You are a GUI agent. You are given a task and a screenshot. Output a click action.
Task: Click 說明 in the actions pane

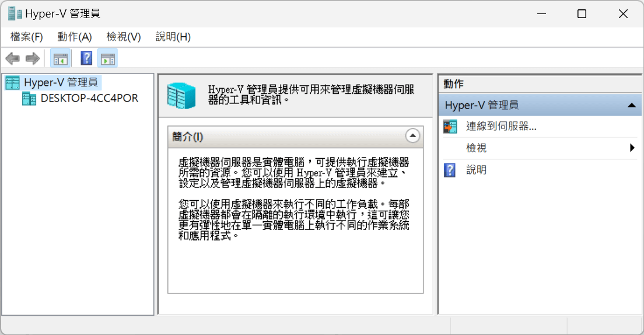[x=477, y=170]
